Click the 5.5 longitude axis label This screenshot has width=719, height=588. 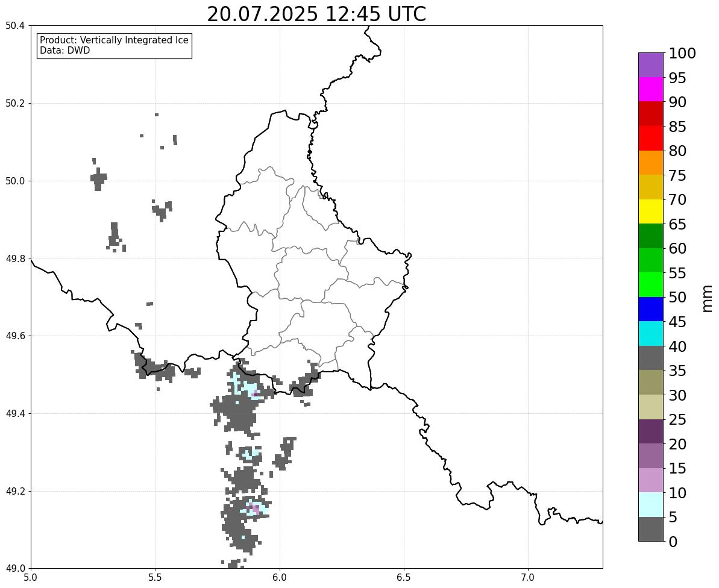pos(155,578)
